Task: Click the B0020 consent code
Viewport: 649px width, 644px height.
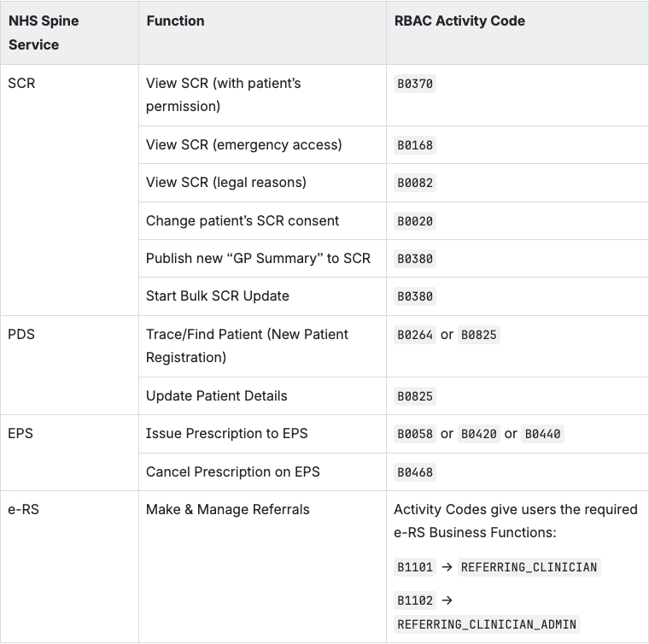Action: 415,221
